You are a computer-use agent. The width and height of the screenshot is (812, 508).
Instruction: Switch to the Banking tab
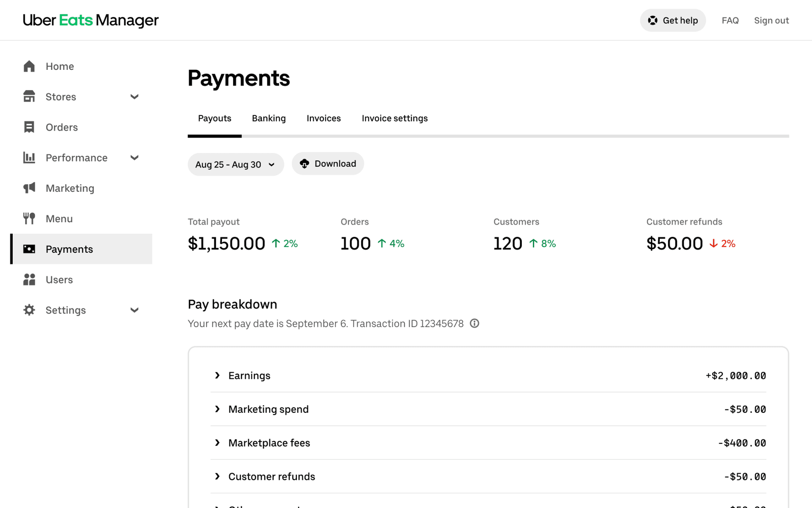[x=269, y=119]
